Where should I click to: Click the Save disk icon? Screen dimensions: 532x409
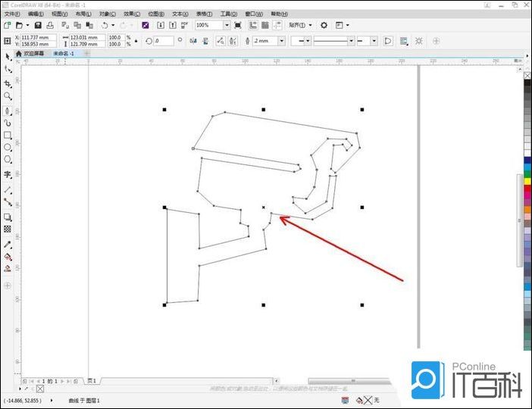click(x=38, y=25)
